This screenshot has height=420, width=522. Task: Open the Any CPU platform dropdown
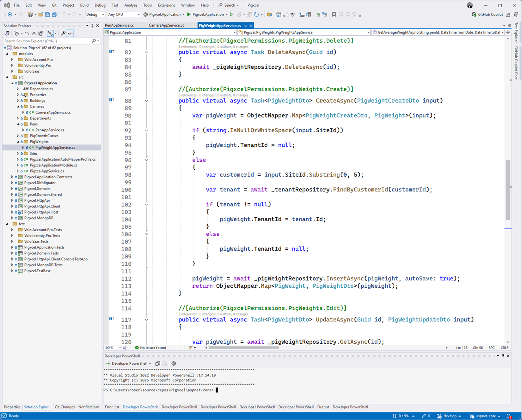pos(124,15)
